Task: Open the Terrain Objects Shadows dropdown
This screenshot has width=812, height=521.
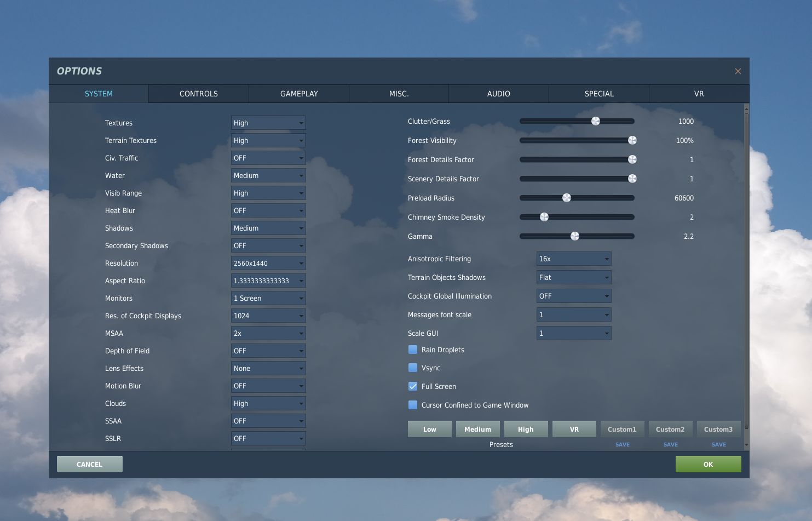Action: tap(574, 277)
